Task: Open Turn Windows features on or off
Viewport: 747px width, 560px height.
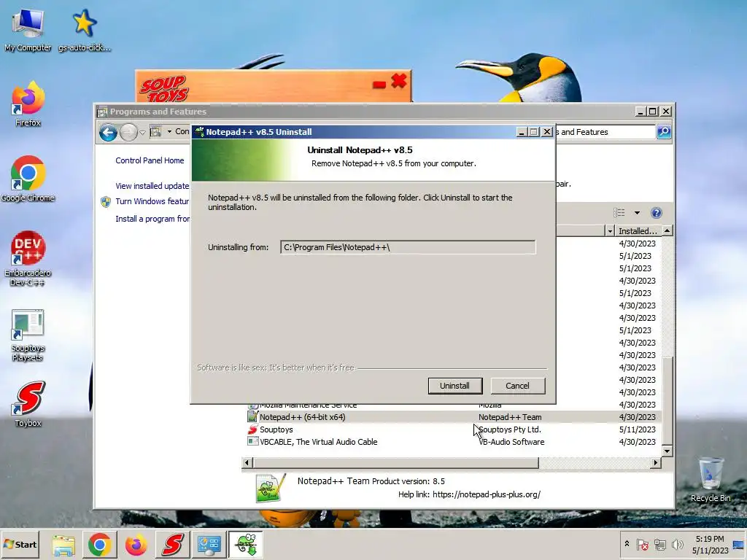Action: tap(152, 201)
